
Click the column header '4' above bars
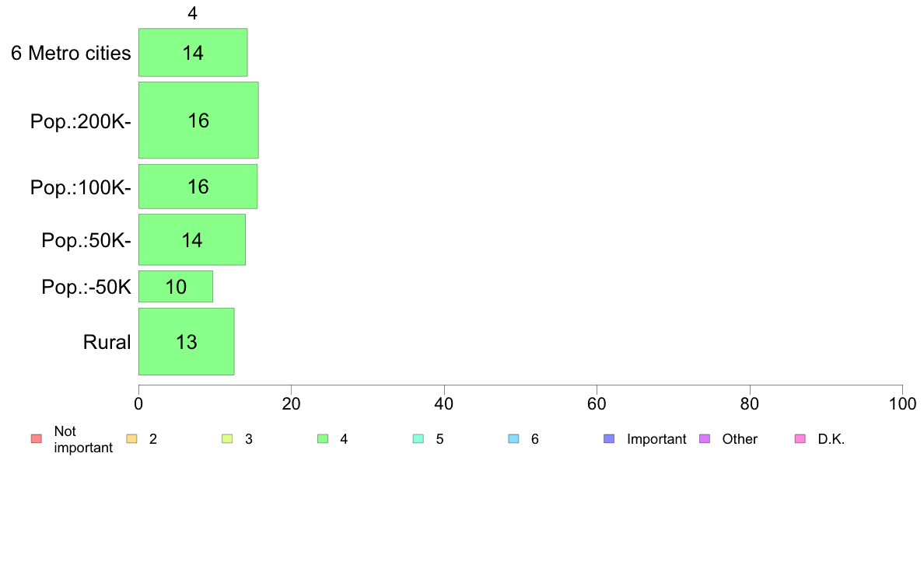[x=193, y=13]
